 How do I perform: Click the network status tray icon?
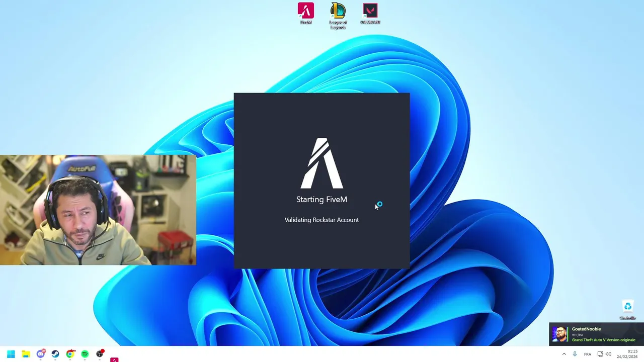(x=600, y=354)
